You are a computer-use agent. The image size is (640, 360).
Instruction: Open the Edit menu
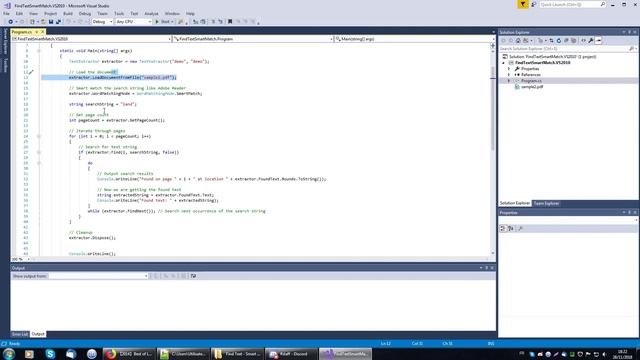[x=19, y=13]
